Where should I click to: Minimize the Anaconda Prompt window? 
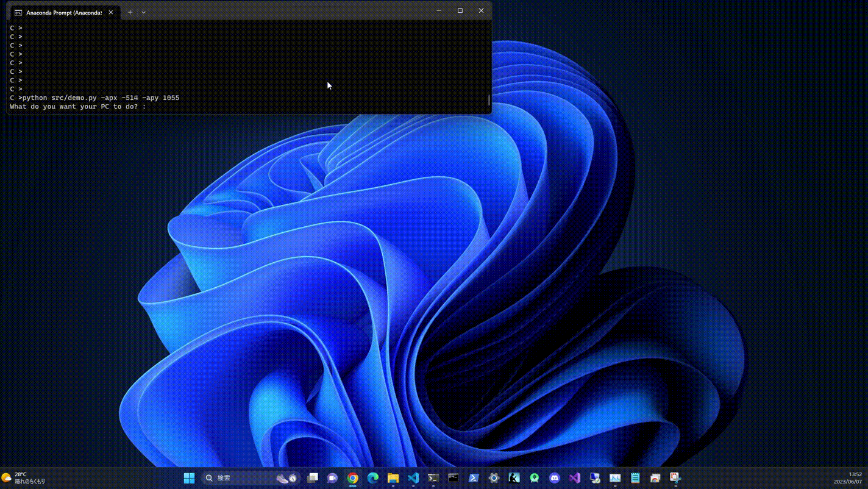tap(439, 10)
